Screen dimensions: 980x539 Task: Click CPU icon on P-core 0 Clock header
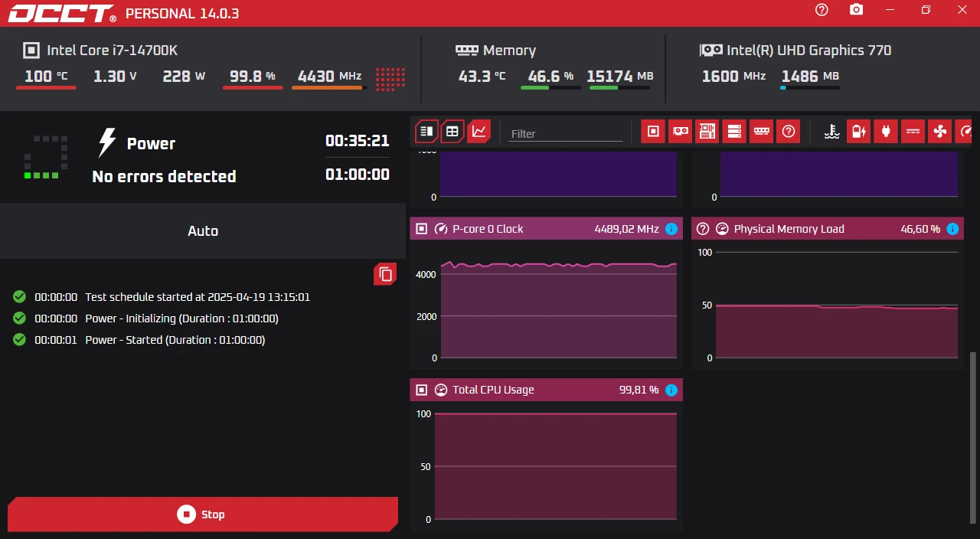click(421, 229)
